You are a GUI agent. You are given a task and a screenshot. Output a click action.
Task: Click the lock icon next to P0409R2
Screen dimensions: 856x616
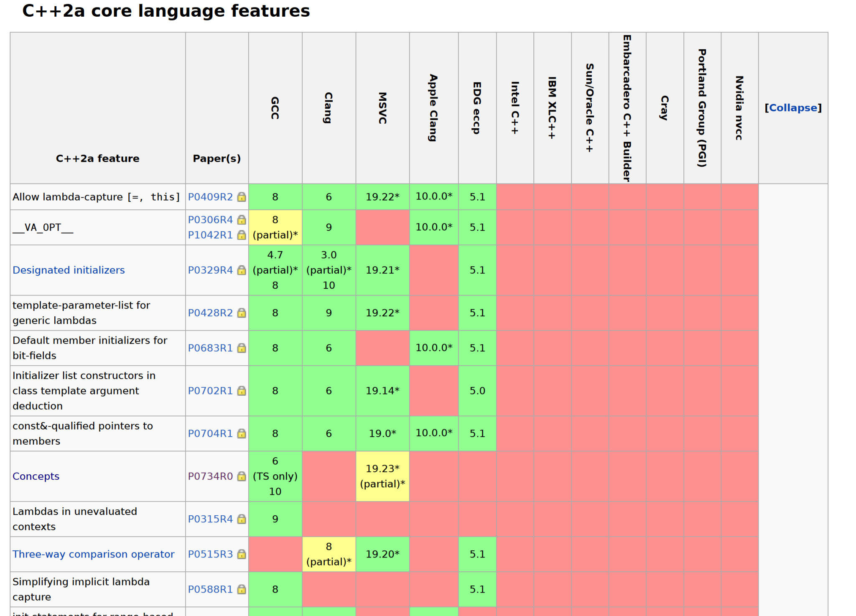(x=242, y=196)
